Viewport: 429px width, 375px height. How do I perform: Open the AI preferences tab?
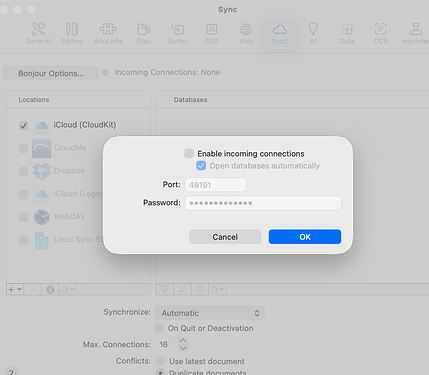click(x=313, y=34)
